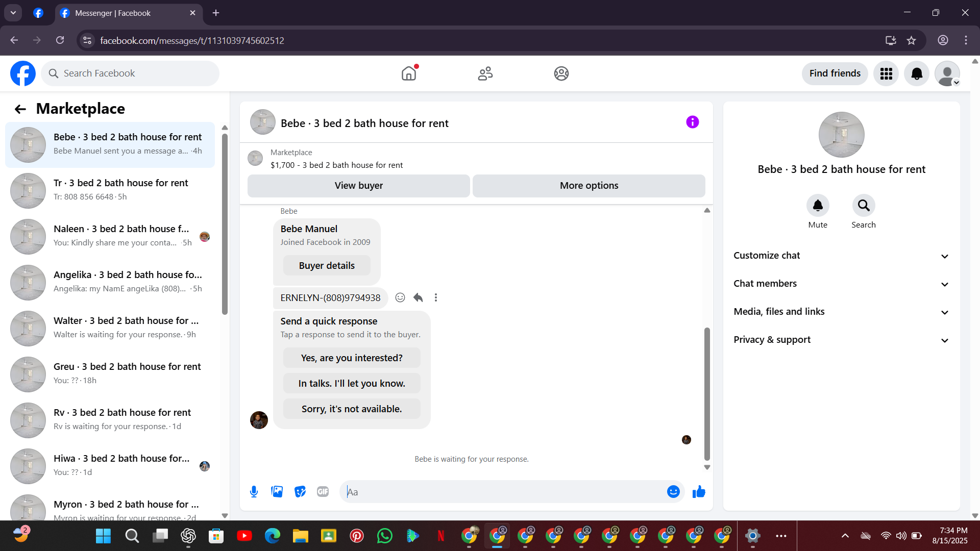Screen dimensions: 980x551
Task: React to ERNELYN message with emoji icon
Action: click(400, 297)
